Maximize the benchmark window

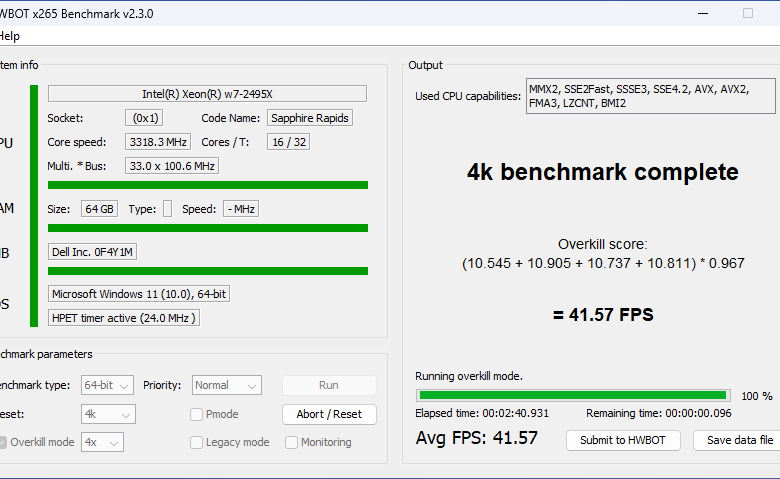tap(748, 13)
